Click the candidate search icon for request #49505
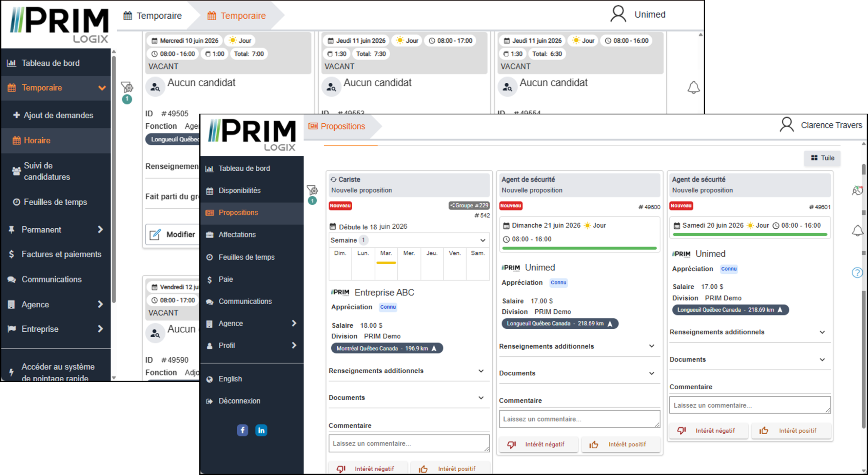The height and width of the screenshot is (475, 868). click(x=155, y=87)
